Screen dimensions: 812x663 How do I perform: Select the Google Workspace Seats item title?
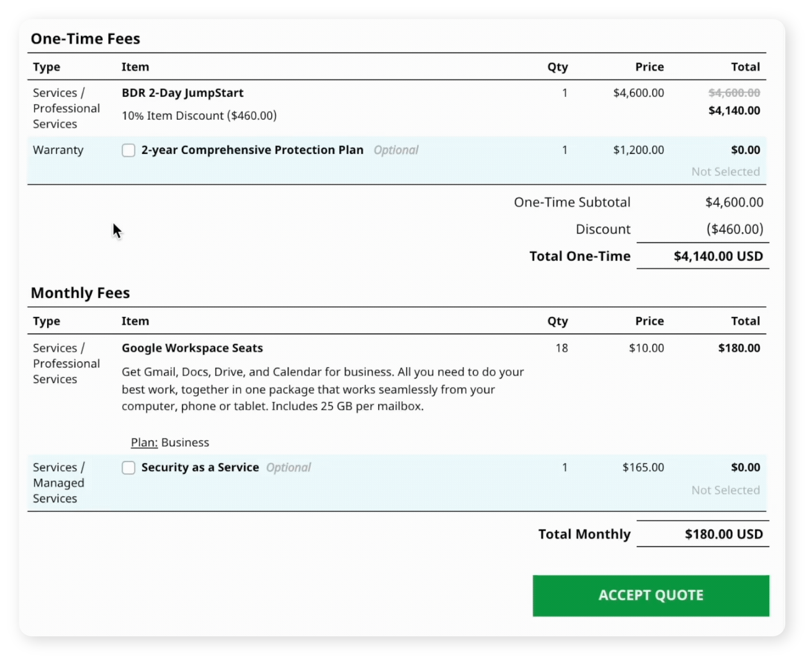click(192, 348)
